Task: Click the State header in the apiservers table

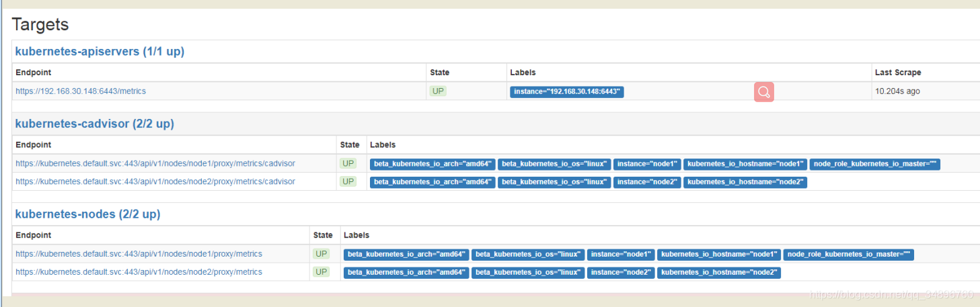Action: (440, 73)
